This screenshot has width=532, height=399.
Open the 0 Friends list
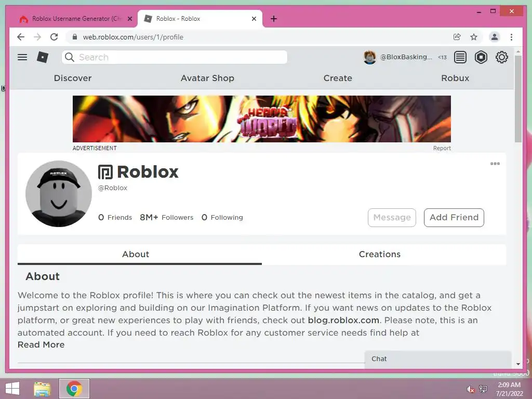115,218
